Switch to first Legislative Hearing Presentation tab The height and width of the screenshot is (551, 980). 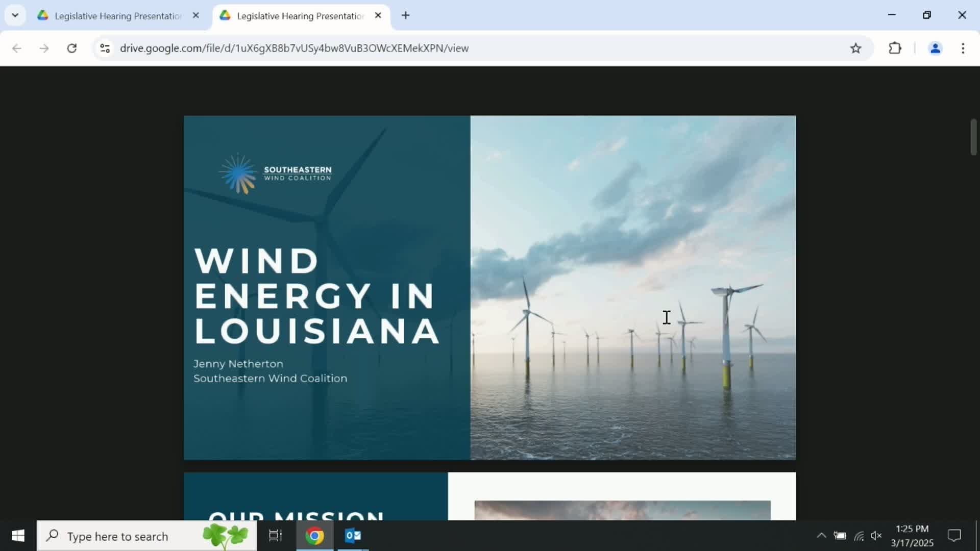117,16
